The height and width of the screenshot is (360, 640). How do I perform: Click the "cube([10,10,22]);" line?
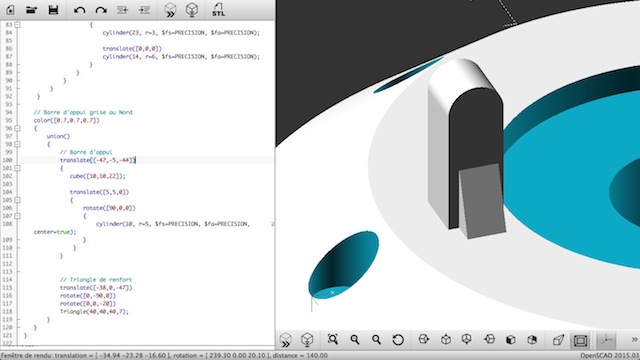98,176
